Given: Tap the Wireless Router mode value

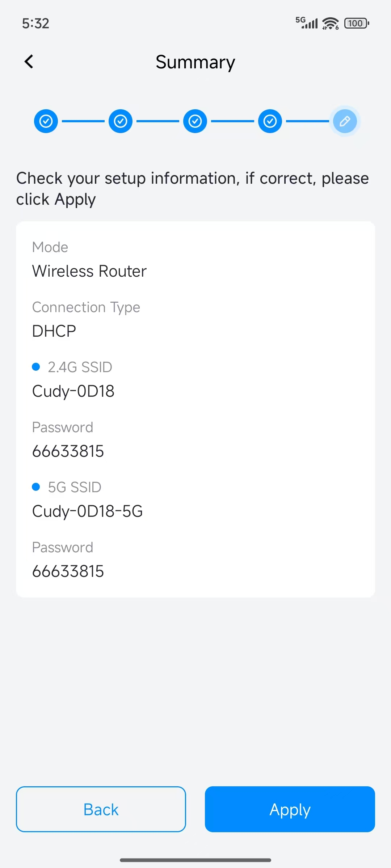Looking at the screenshot, I should pos(89,271).
